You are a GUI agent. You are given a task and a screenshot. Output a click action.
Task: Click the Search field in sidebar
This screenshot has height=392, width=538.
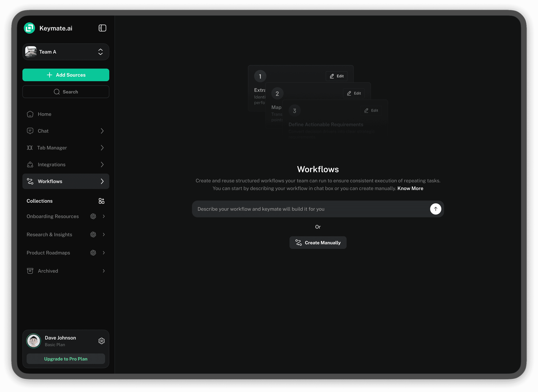(66, 92)
